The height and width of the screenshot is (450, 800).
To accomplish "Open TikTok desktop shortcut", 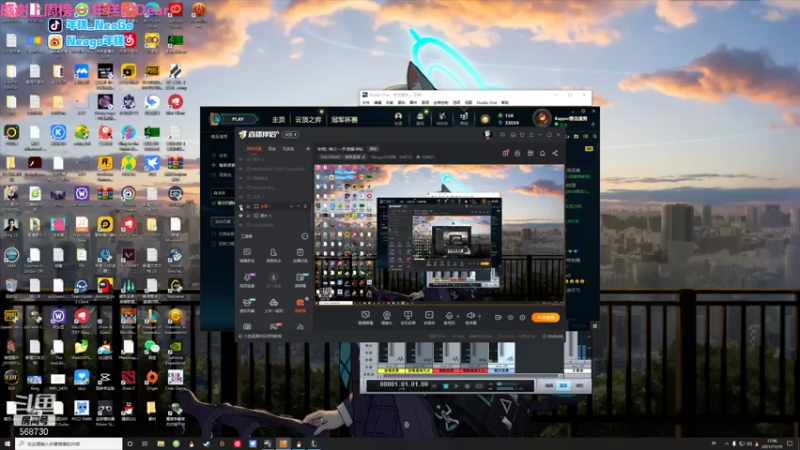I will point(56,25).
